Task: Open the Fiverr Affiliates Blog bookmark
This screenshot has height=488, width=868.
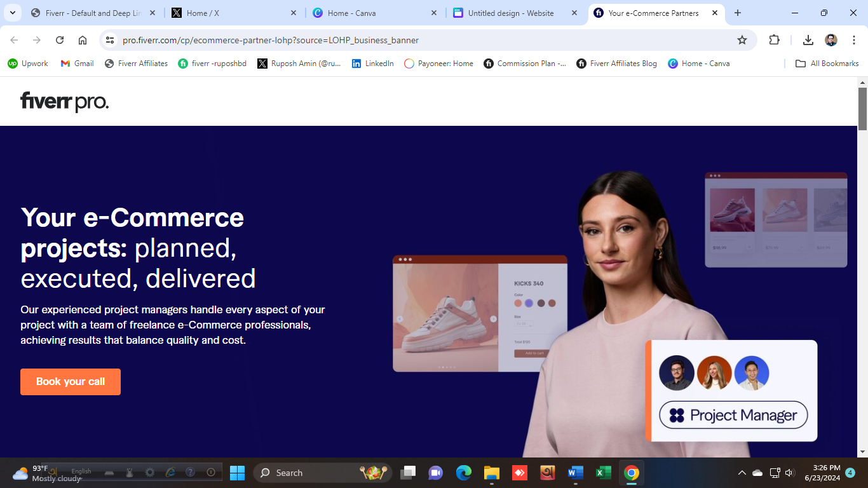Action: click(x=616, y=64)
